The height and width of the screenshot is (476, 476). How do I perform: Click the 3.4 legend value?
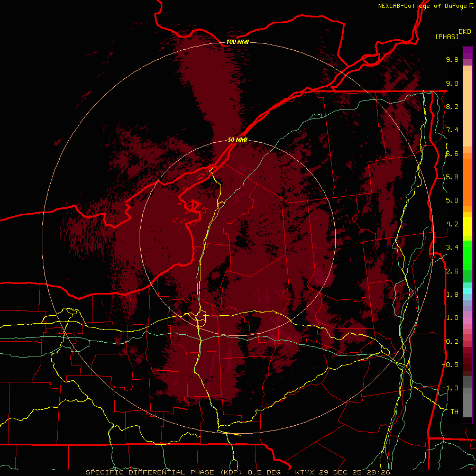point(452,248)
